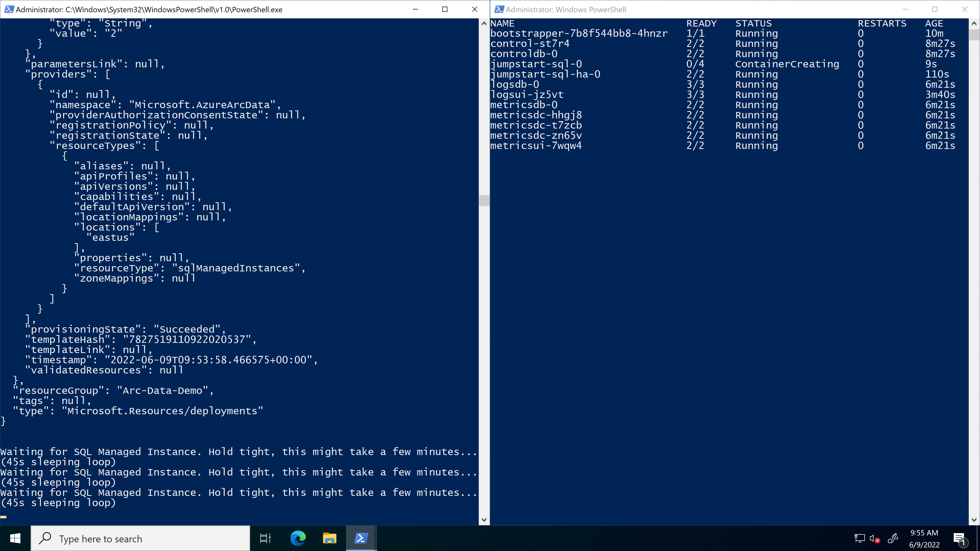Image resolution: width=980 pixels, height=551 pixels.
Task: Maximize the left PowerShell.exe window
Action: point(445,9)
